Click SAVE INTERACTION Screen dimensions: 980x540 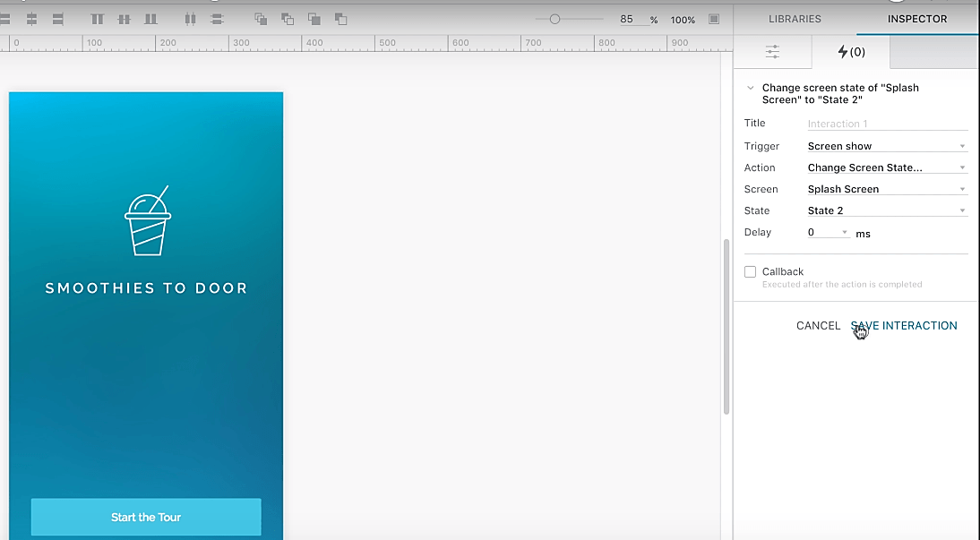click(x=904, y=326)
